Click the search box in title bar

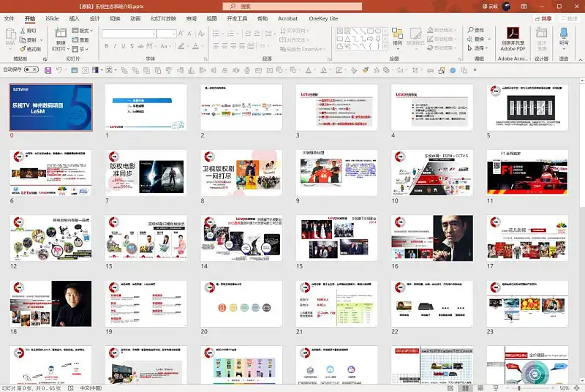(292, 7)
